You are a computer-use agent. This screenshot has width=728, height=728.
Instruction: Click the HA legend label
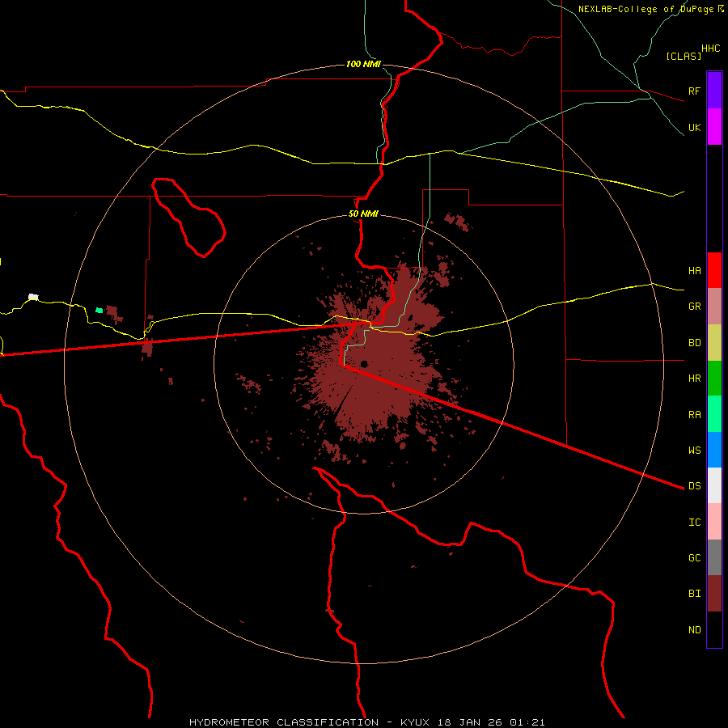pyautogui.click(x=695, y=270)
